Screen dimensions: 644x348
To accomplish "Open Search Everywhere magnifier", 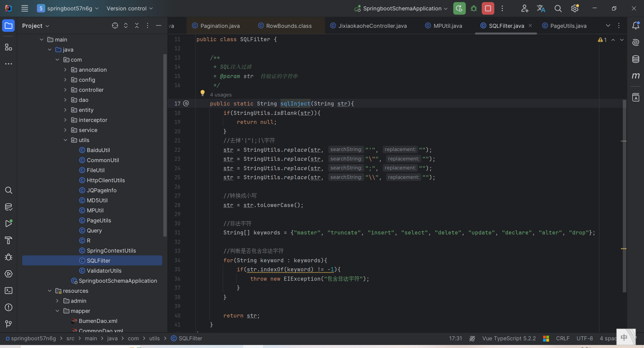I will pyautogui.click(x=558, y=8).
